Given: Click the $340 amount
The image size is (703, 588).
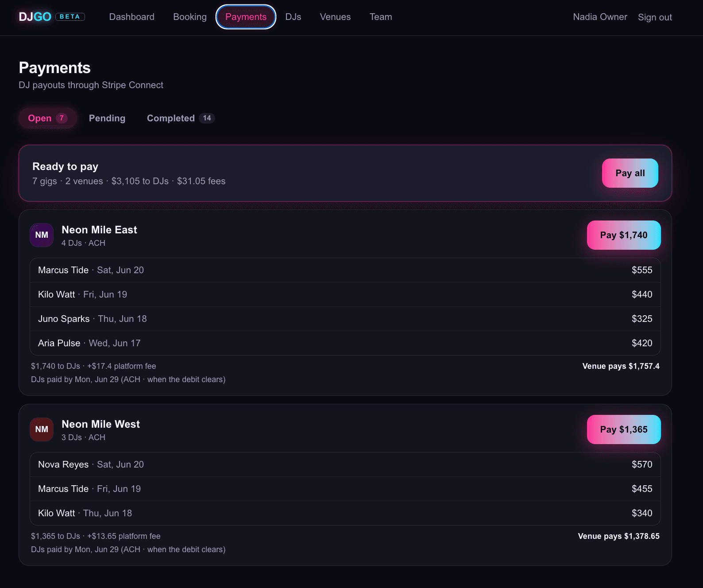Looking at the screenshot, I should (642, 513).
